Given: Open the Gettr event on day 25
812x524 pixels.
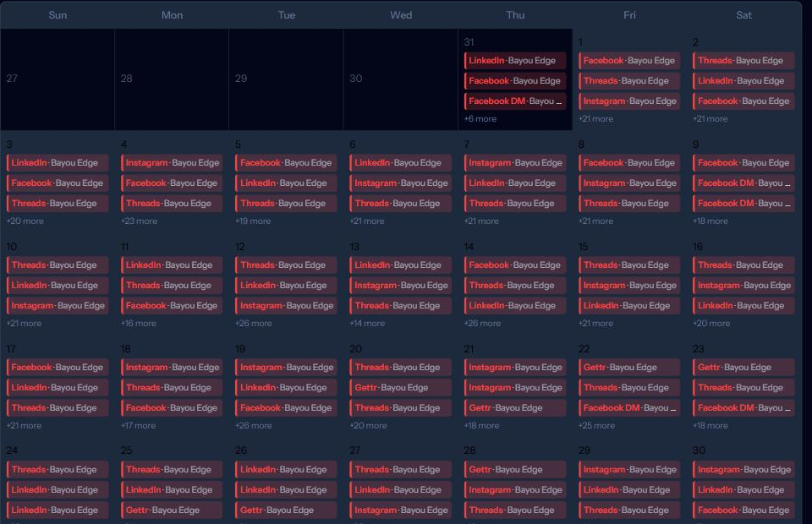Looking at the screenshot, I should pyautogui.click(x=172, y=510).
